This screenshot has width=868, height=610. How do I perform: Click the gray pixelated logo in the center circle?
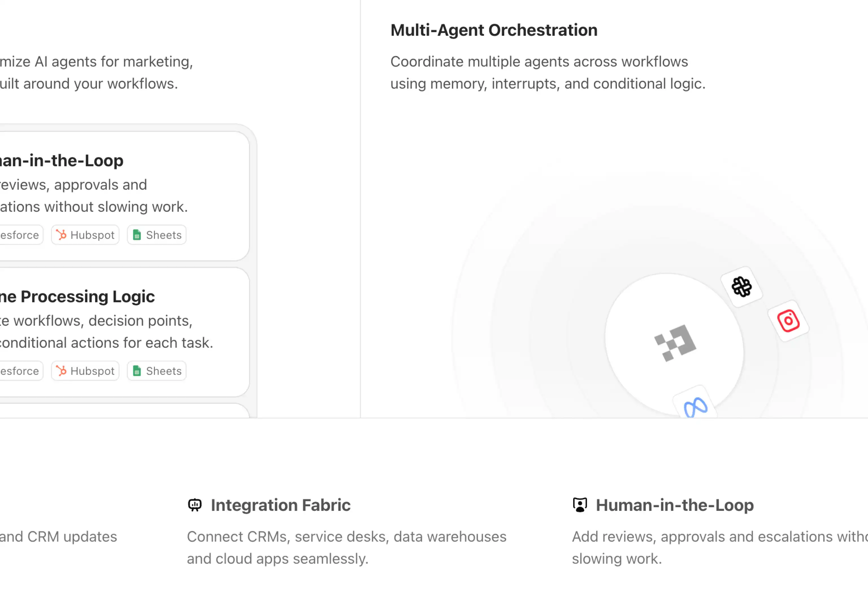[675, 343]
